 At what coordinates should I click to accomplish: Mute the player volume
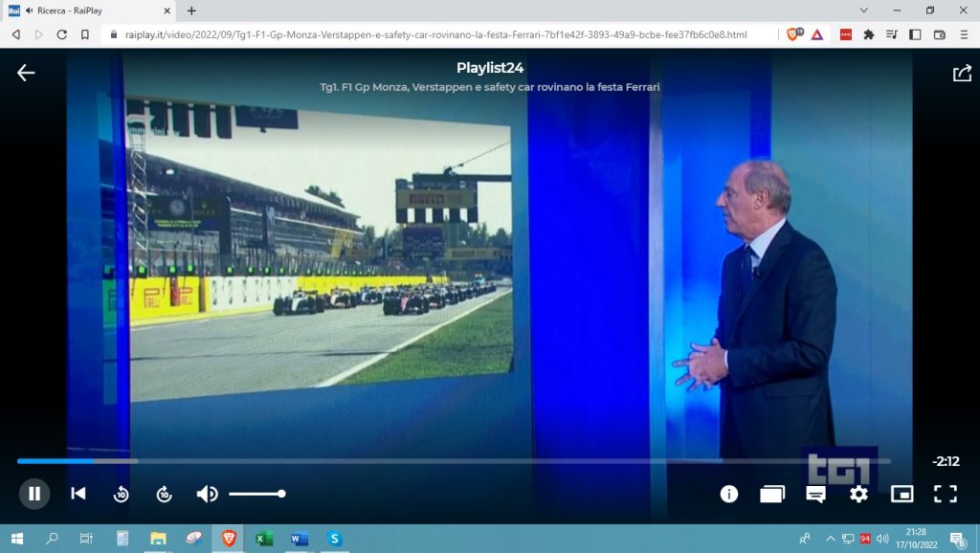(x=207, y=494)
